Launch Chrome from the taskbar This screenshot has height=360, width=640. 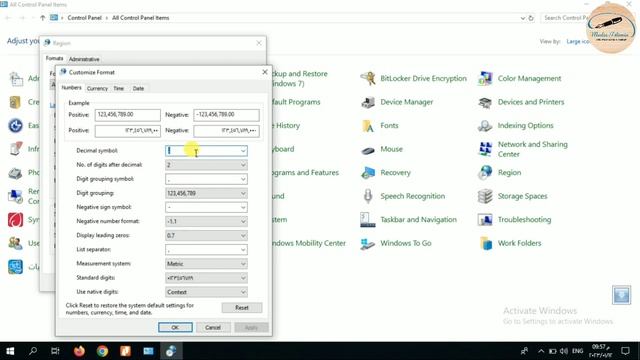coord(102,351)
